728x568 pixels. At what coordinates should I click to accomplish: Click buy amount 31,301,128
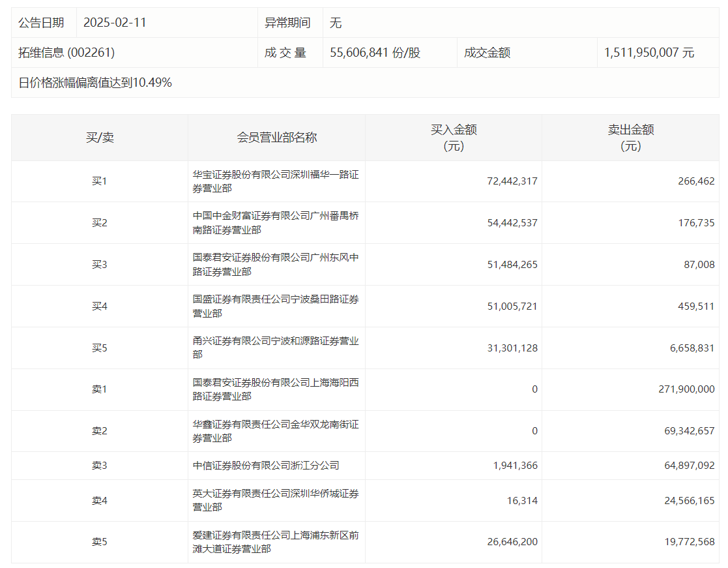pyautogui.click(x=512, y=348)
